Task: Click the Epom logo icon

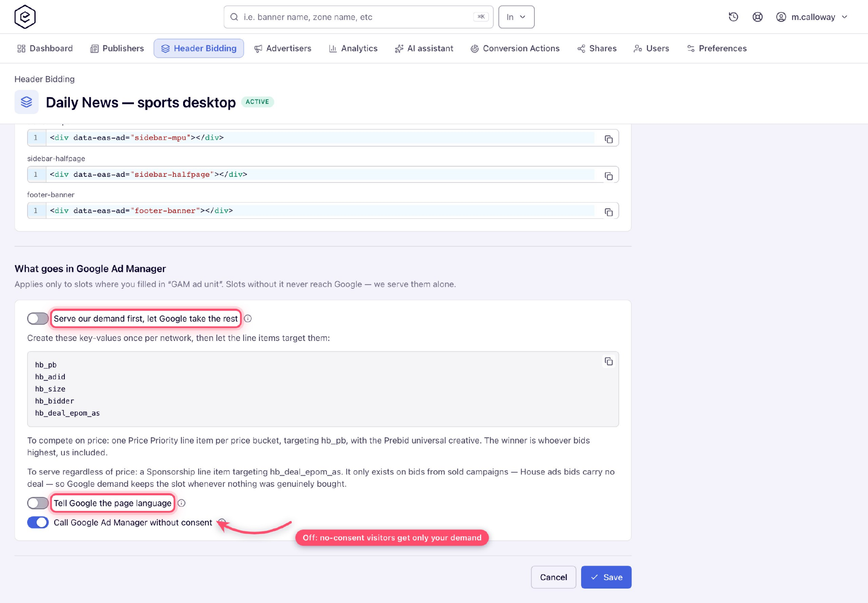Action: point(25,17)
